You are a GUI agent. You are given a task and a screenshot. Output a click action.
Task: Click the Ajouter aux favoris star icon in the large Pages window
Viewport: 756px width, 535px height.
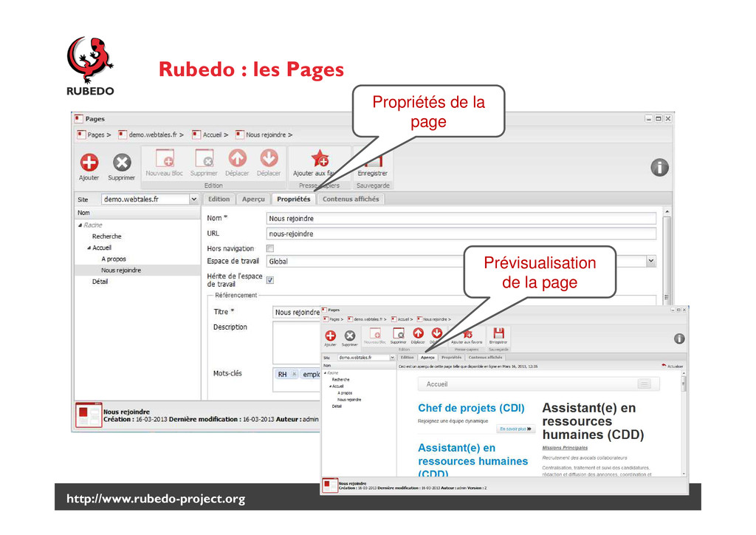tap(320, 158)
